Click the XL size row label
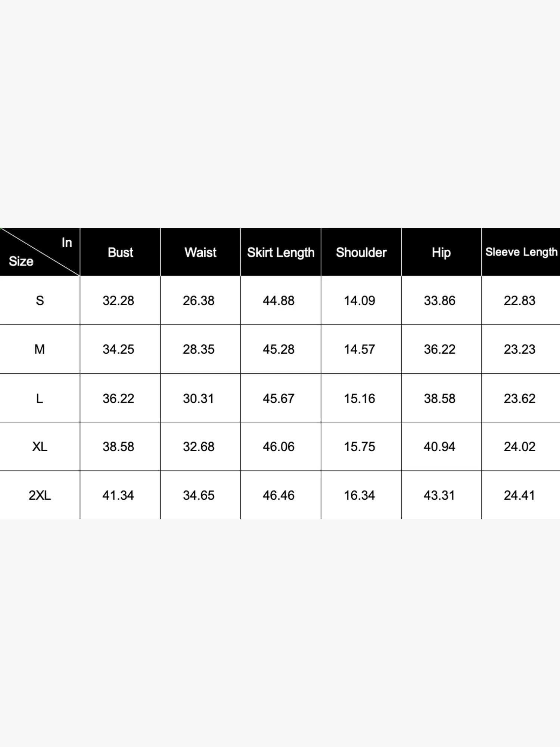The image size is (560, 747). [40, 447]
